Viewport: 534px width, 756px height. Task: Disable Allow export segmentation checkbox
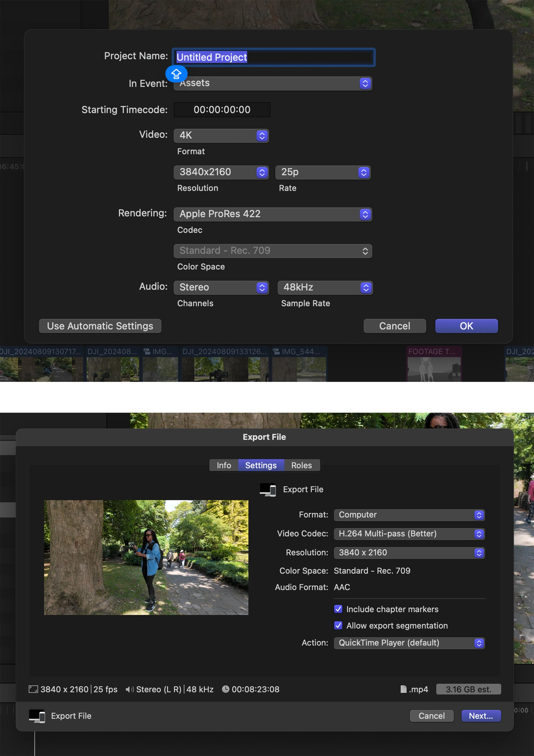(x=338, y=625)
